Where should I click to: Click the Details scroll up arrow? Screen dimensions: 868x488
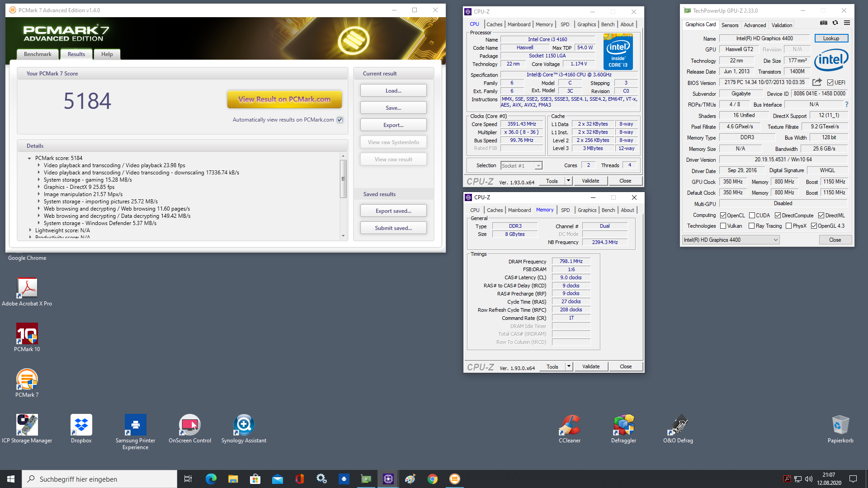pos(343,156)
